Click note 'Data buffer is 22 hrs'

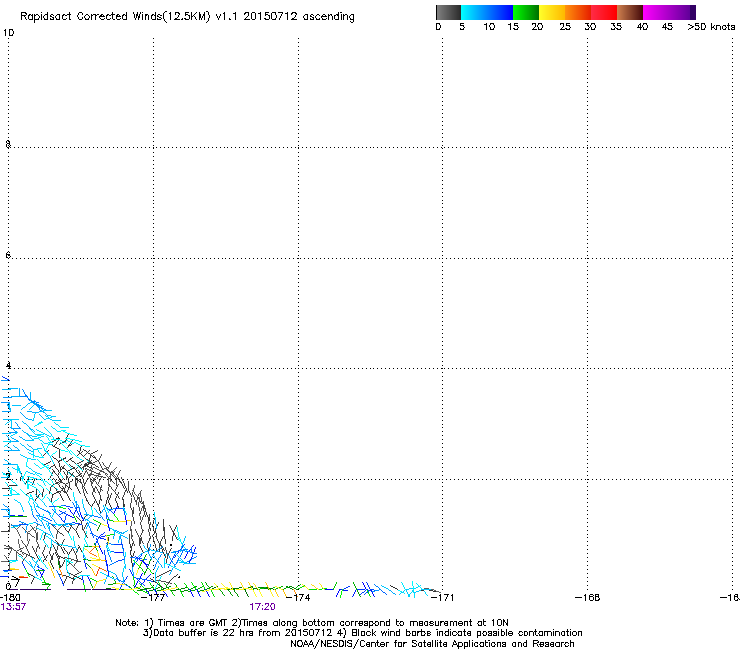pyautogui.click(x=204, y=633)
